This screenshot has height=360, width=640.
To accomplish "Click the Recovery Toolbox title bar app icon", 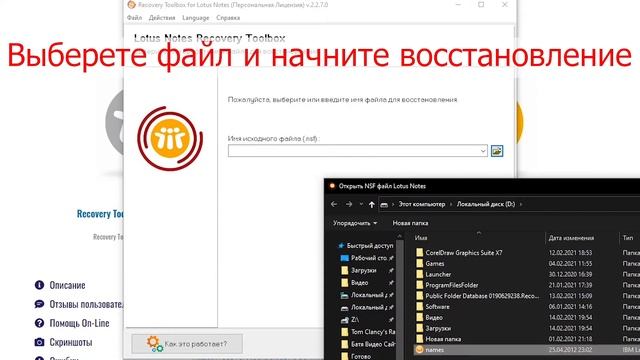I will (131, 4).
